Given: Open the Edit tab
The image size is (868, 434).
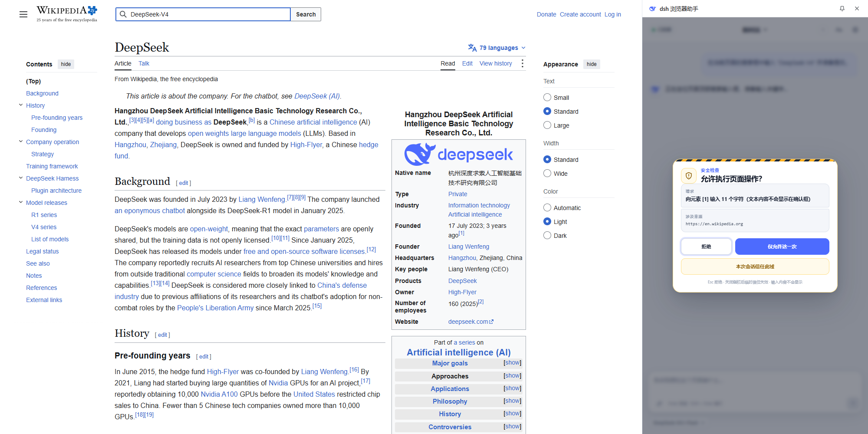Looking at the screenshot, I should (x=467, y=63).
